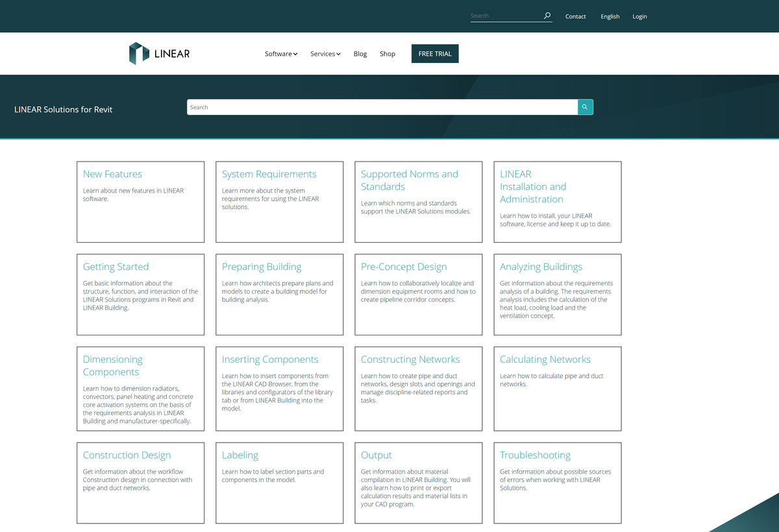Expand the Services dropdown menu
Image resolution: width=779 pixels, height=532 pixels.
[325, 54]
